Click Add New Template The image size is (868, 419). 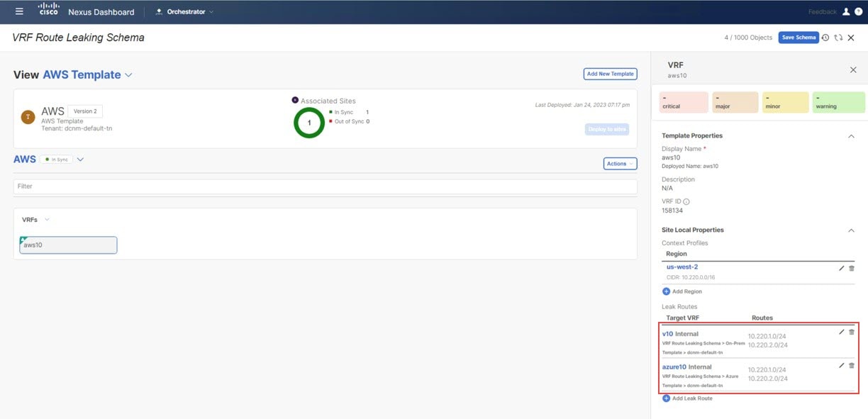pyautogui.click(x=610, y=74)
